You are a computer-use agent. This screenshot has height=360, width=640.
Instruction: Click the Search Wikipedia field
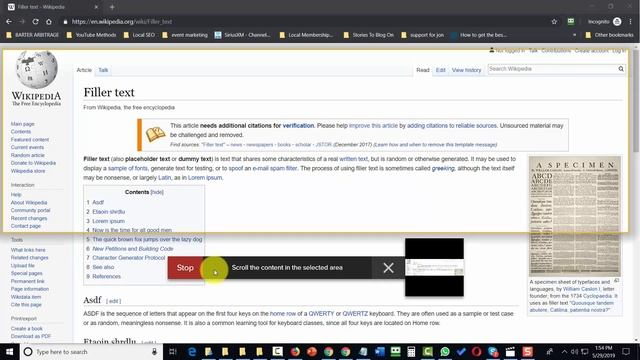tap(552, 69)
